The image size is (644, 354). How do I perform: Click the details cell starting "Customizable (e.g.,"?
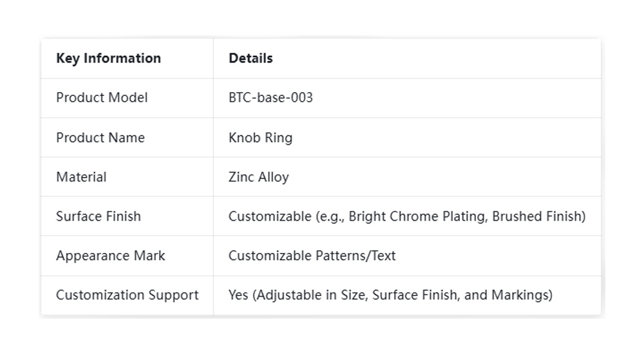click(406, 216)
